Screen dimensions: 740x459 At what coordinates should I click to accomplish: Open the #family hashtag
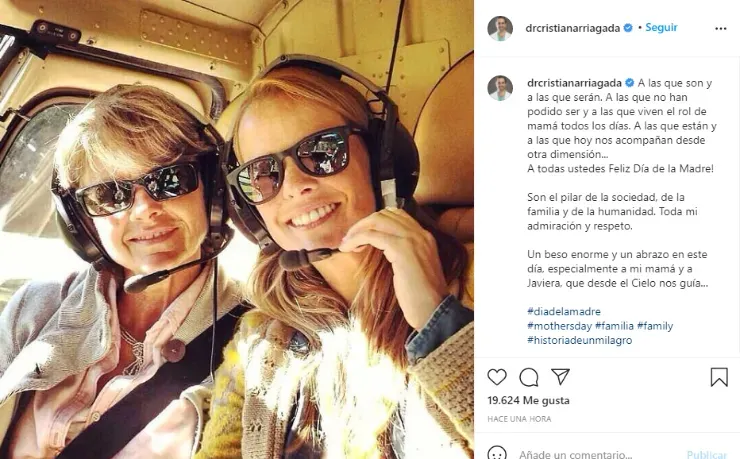coord(655,326)
